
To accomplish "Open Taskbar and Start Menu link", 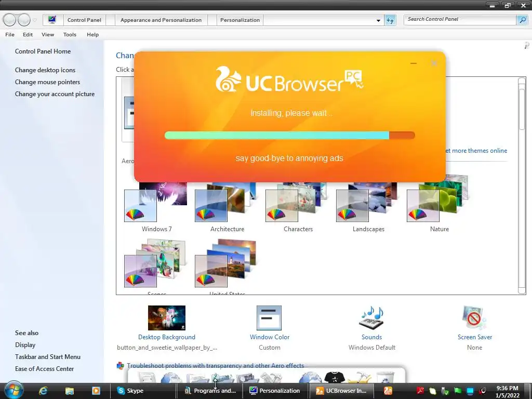I will coord(47,357).
